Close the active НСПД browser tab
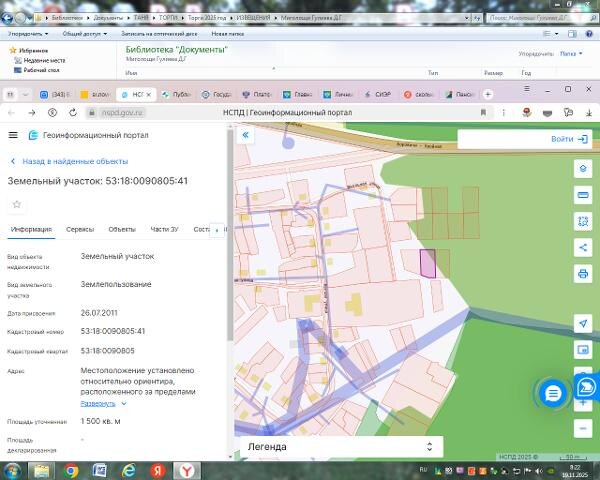 pyautogui.click(x=149, y=94)
